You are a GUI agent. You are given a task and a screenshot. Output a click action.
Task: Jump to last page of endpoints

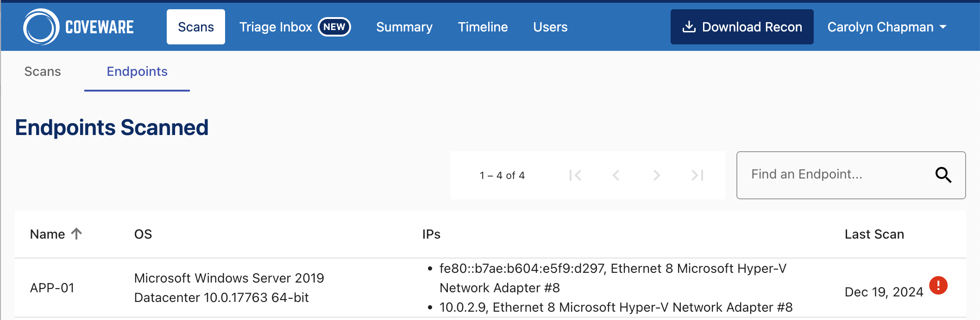click(x=697, y=175)
